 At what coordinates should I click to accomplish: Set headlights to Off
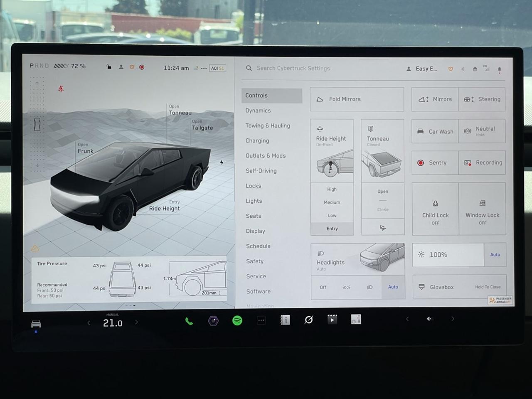[323, 287]
